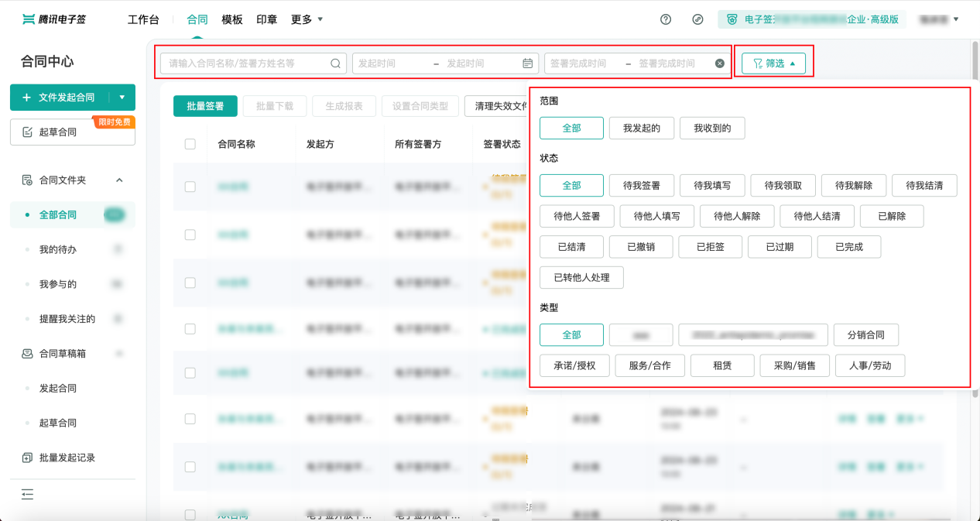Click the link icon beside help

(697, 19)
